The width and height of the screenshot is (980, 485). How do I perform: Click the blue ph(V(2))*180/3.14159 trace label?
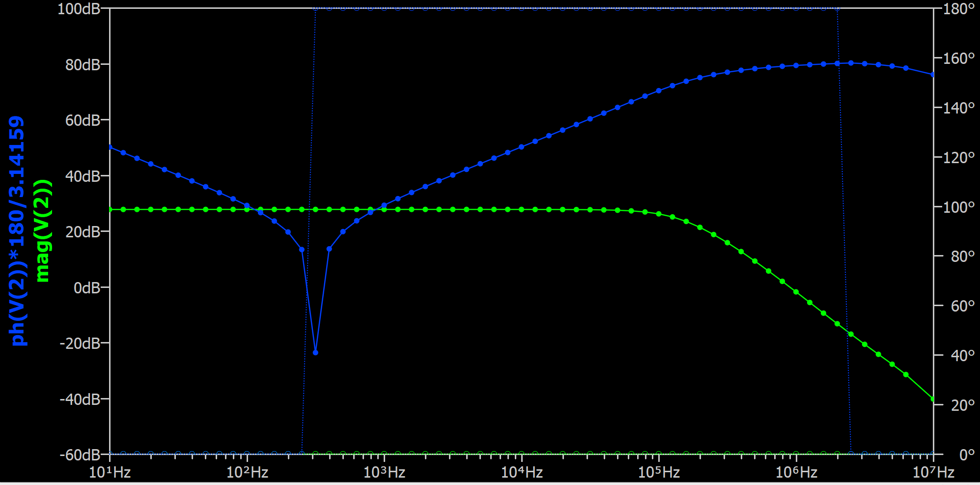[17, 231]
